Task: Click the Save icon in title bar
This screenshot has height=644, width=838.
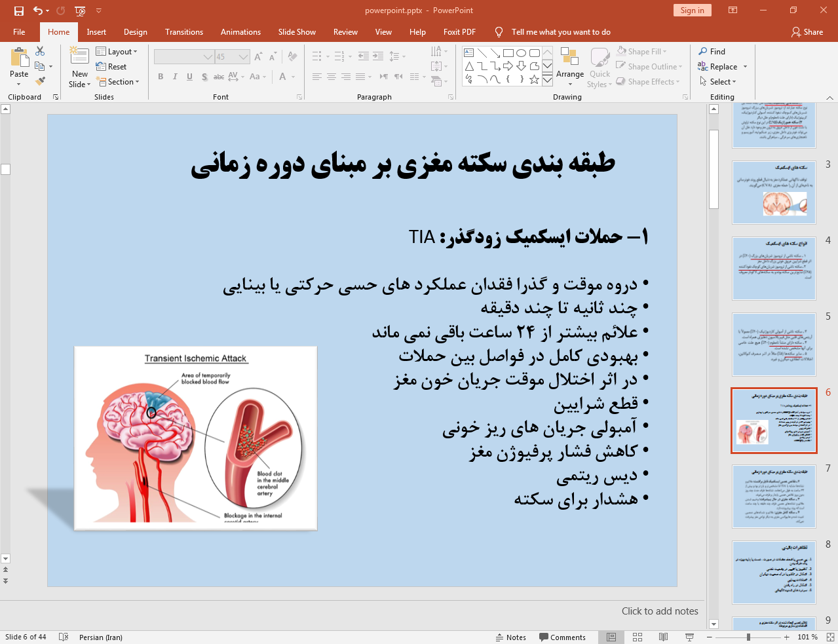Action: (x=19, y=10)
